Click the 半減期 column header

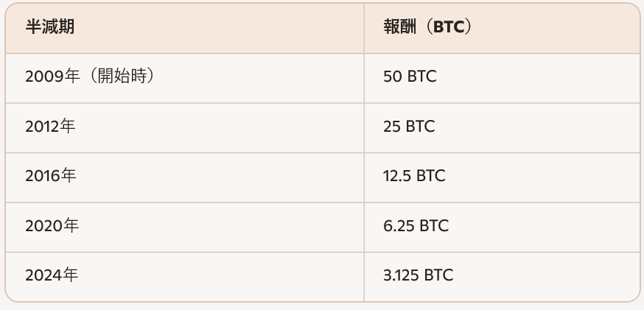[50, 27]
